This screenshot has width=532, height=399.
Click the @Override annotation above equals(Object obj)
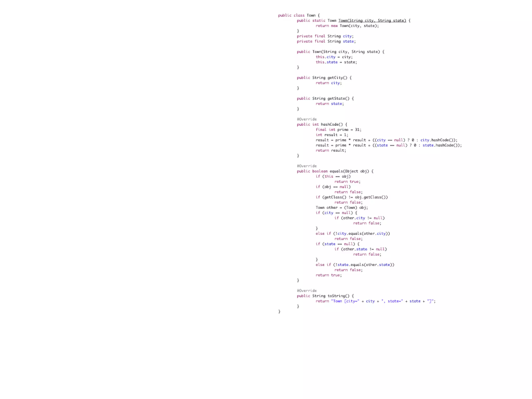[307, 166]
